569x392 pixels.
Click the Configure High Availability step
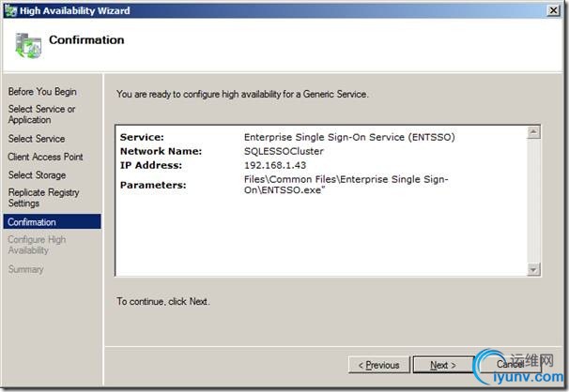click(x=37, y=245)
